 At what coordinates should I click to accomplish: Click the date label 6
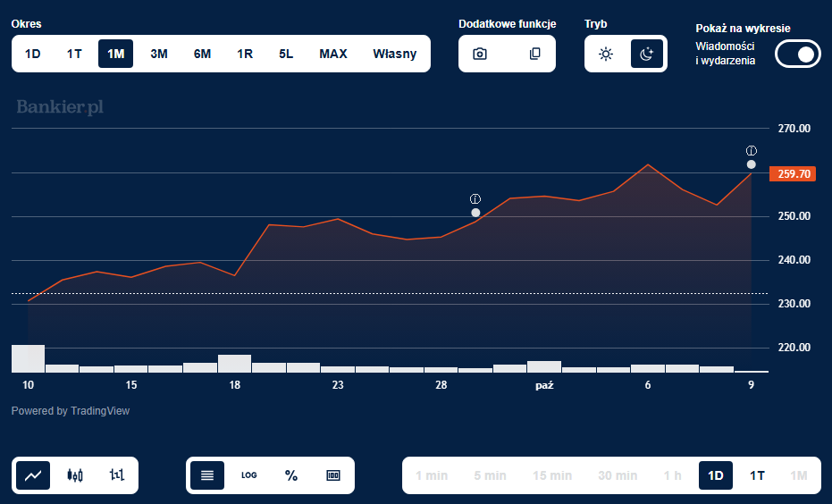tap(648, 385)
